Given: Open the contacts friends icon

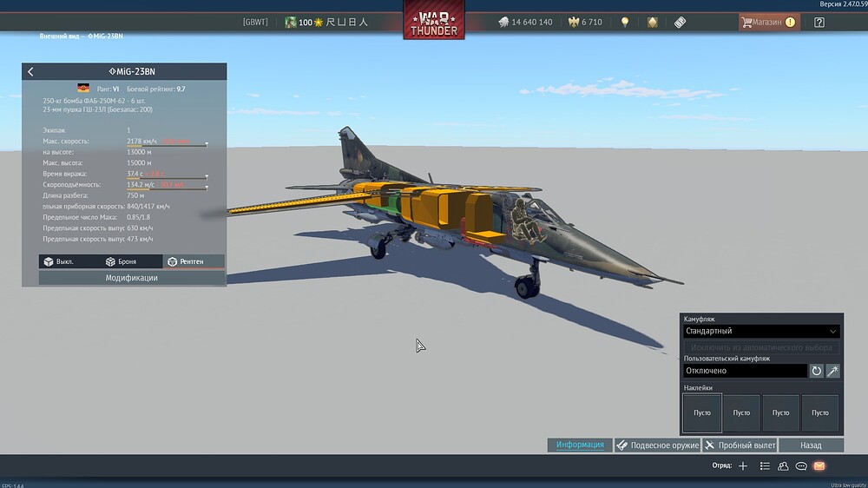Looking at the screenshot, I should [x=783, y=465].
